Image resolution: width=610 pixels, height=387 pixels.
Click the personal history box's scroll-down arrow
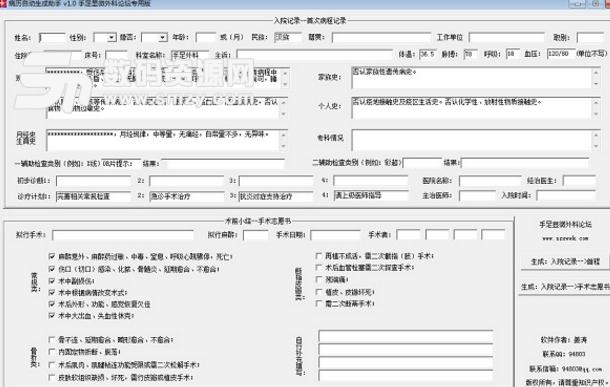pos(596,114)
